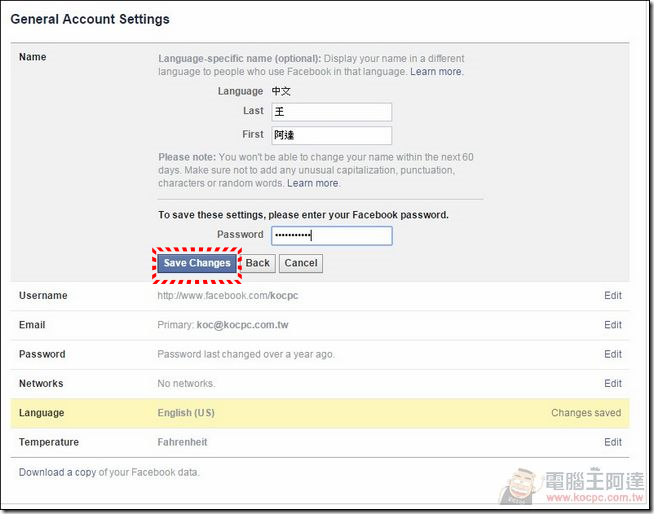The width and height of the screenshot is (654, 514).
Task: Edit the Username setting
Action: pos(613,295)
